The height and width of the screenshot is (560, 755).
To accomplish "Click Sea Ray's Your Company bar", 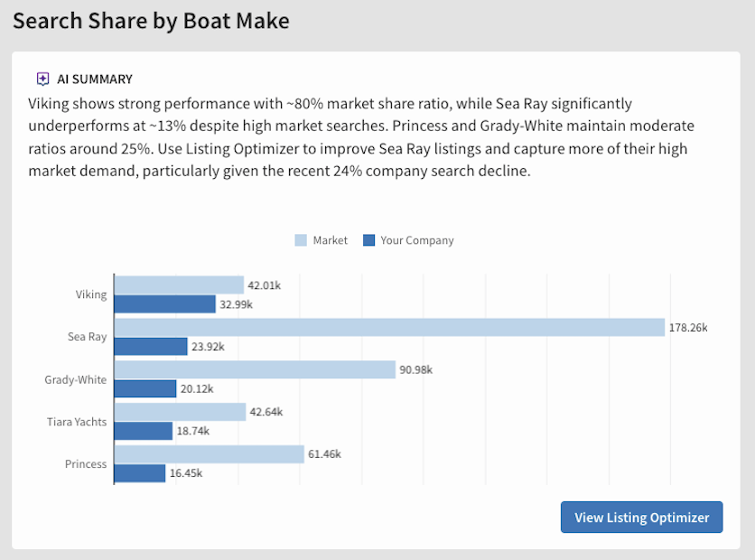I will 151,346.
